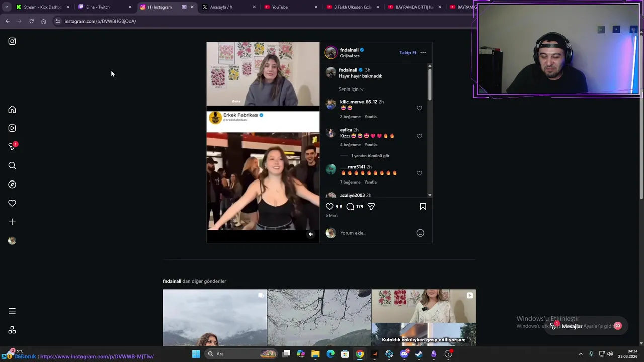The image size is (644, 362).
Task: Open the Search magnifier in sidebar
Action: click(12, 166)
